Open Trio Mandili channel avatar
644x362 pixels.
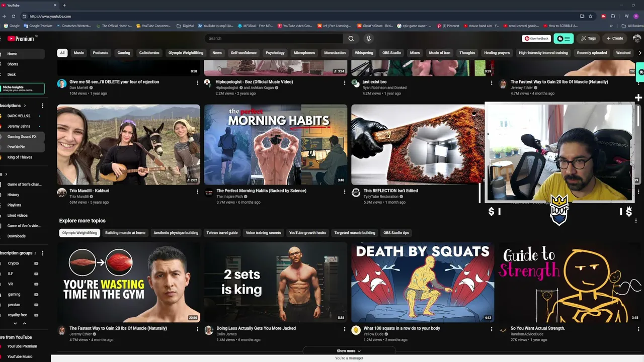coord(62,193)
